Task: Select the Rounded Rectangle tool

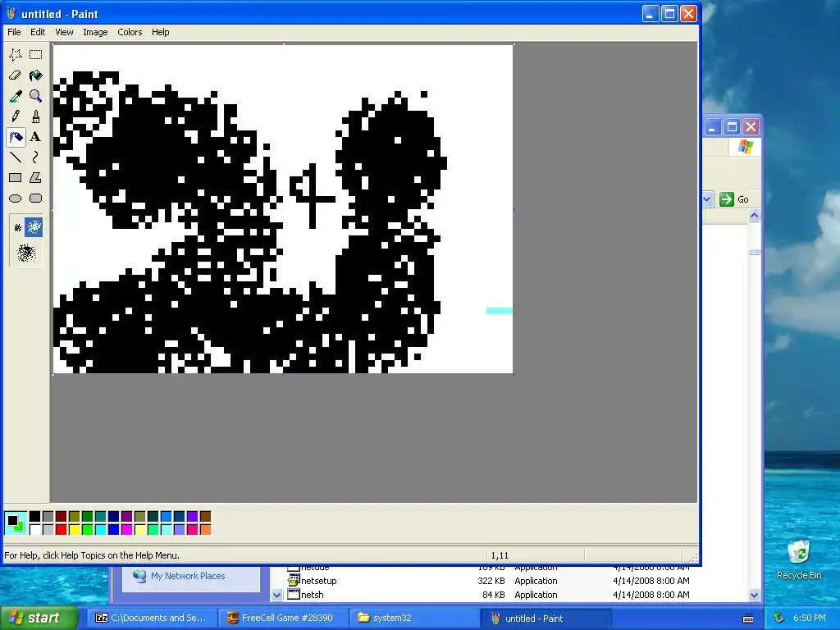Action: point(36,199)
